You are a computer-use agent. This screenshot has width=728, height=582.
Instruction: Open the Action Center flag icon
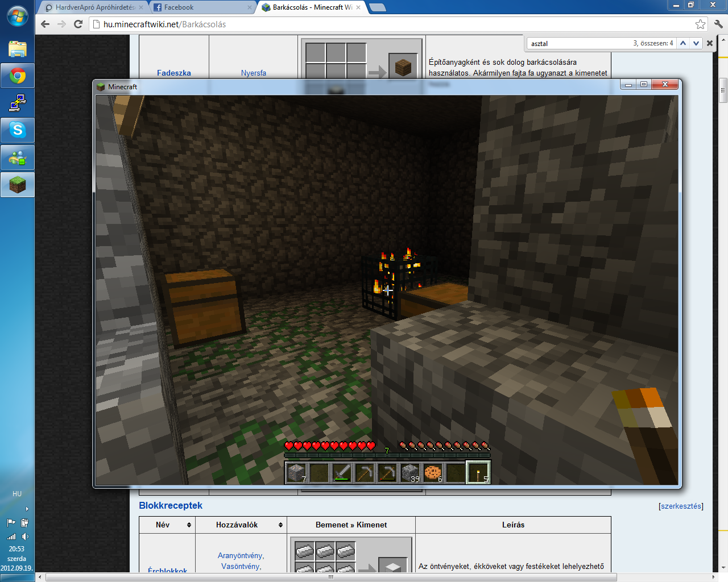[x=11, y=522]
